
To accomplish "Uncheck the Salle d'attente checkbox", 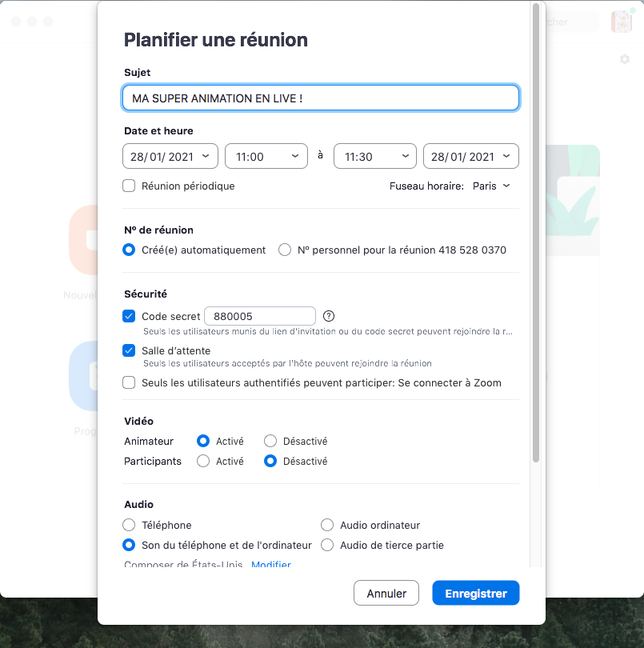I will click(129, 350).
